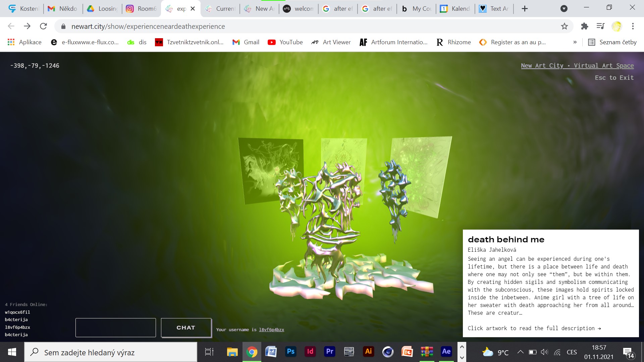Launch After Effects from taskbar
The image size is (644, 362).
446,352
